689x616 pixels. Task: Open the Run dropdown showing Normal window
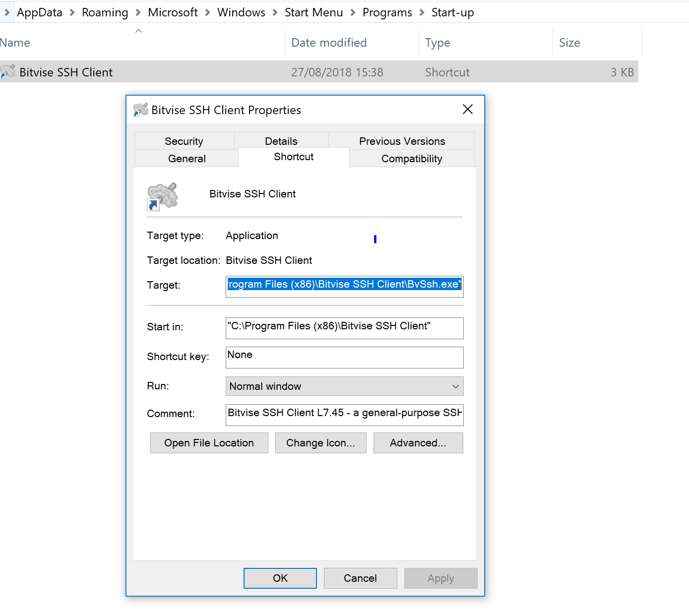pos(345,386)
